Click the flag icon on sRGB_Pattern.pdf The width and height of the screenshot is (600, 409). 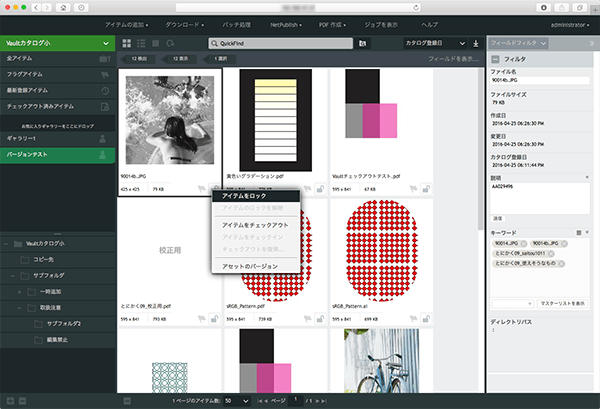(307, 319)
